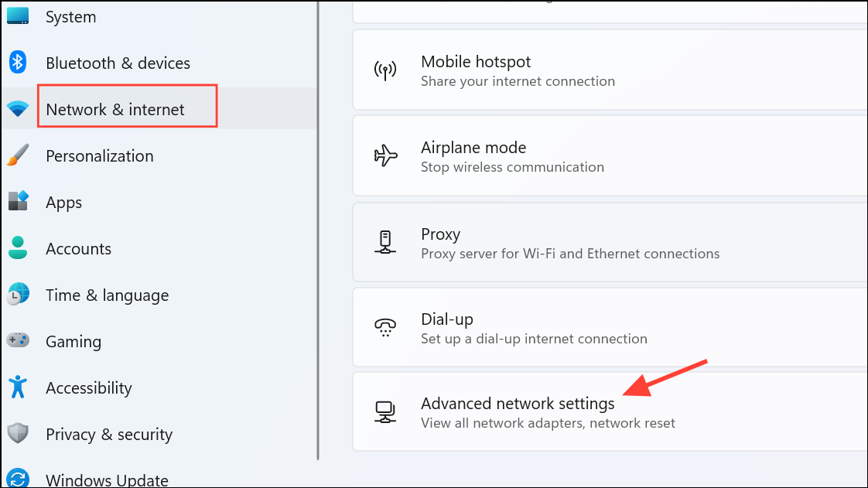
Task: Open the Proxy settings page
Action: (610, 242)
